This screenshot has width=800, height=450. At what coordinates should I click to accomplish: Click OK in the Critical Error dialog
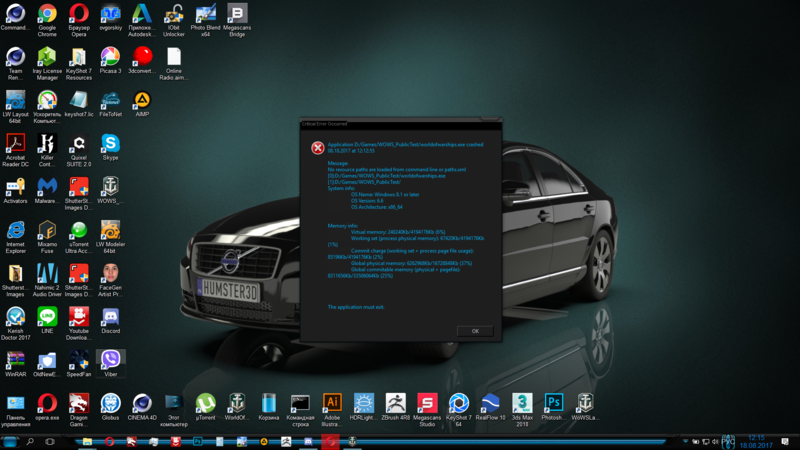tap(475, 331)
